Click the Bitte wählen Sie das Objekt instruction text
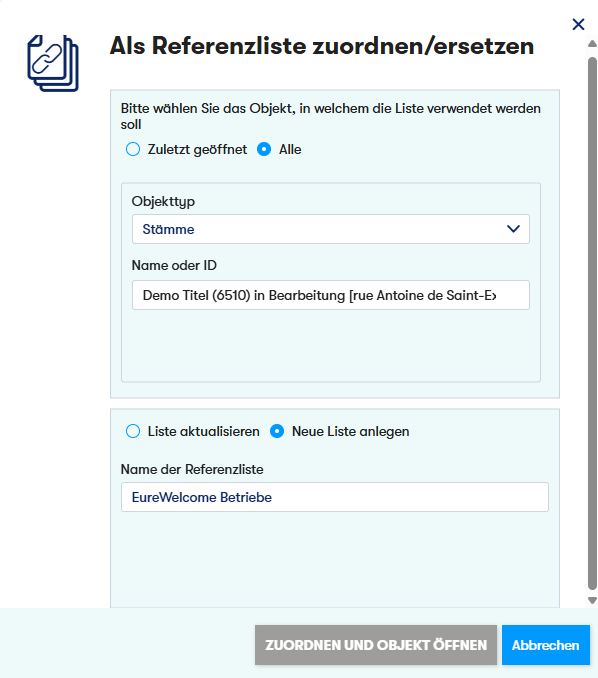The height and width of the screenshot is (678, 598). point(331,116)
